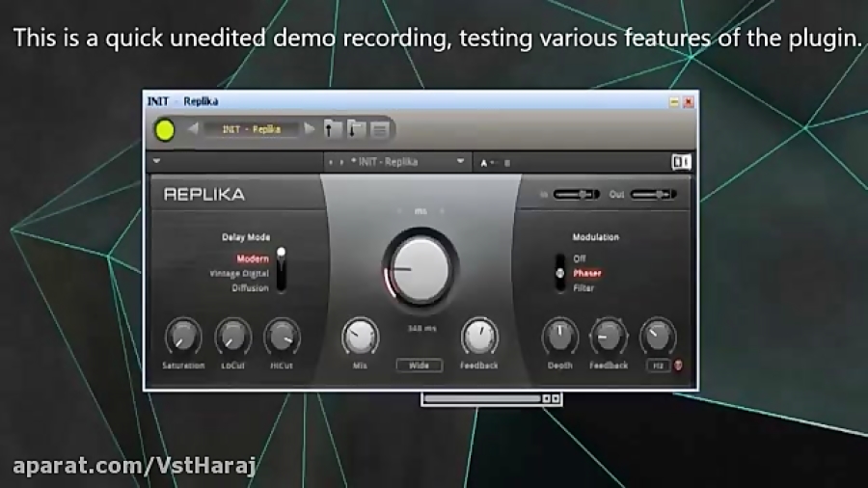Go to next preset with right arrow
868x488 pixels.
310,129
